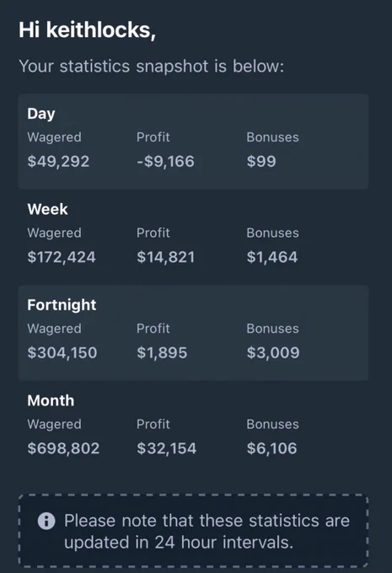Select the Day wagered amount $49,292
This screenshot has height=573, width=392.
[58, 162]
